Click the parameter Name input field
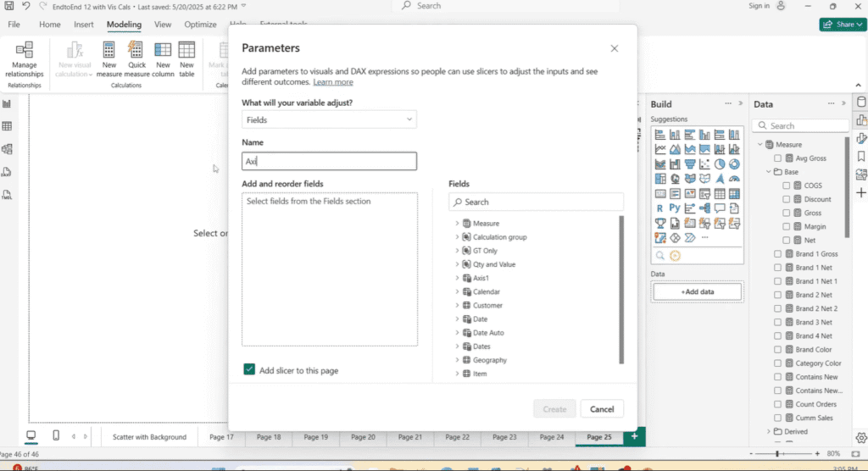This screenshot has height=471, width=868. click(329, 161)
